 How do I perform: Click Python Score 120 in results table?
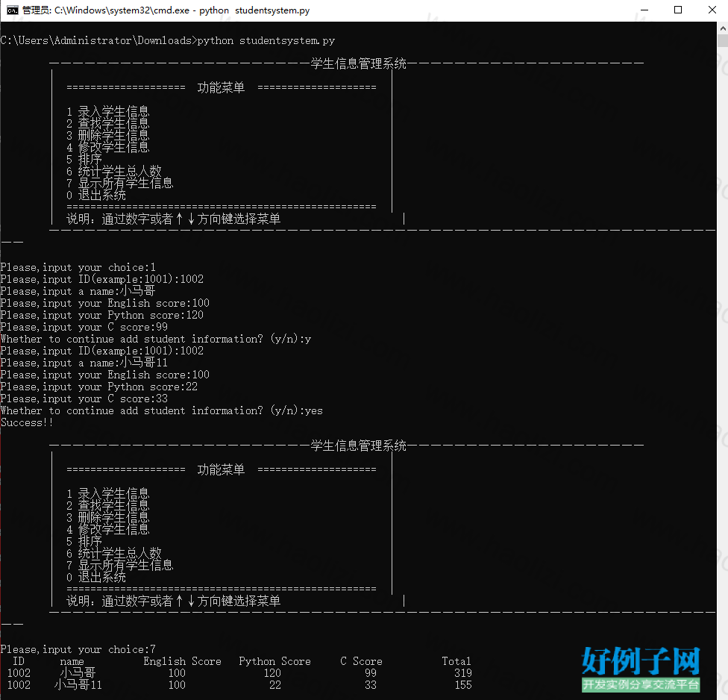272,673
